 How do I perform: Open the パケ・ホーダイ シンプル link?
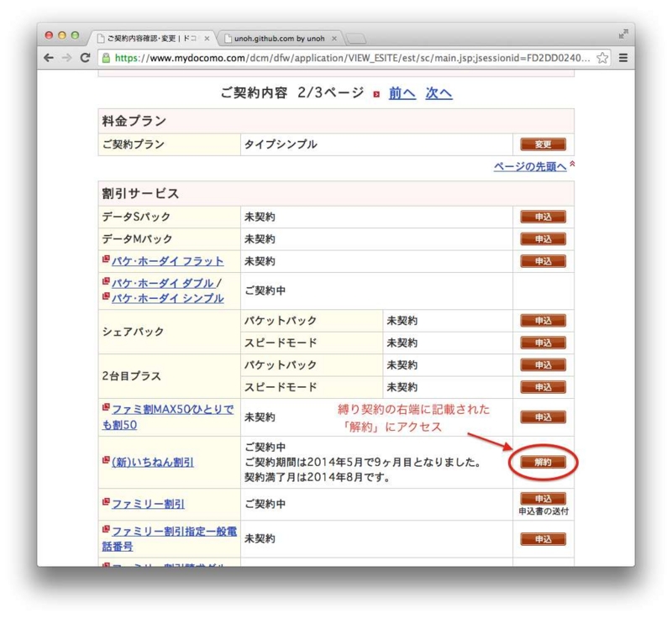167,299
